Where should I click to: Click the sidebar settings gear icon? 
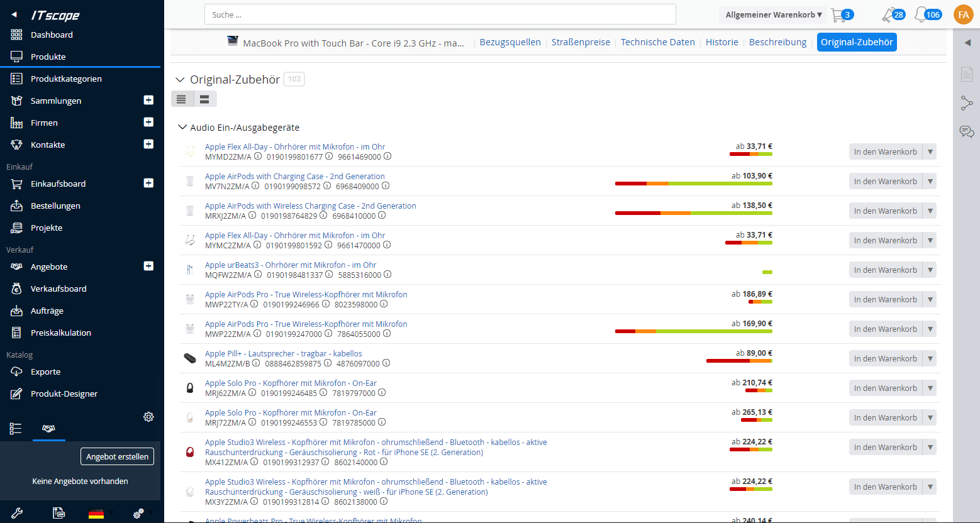click(x=148, y=417)
